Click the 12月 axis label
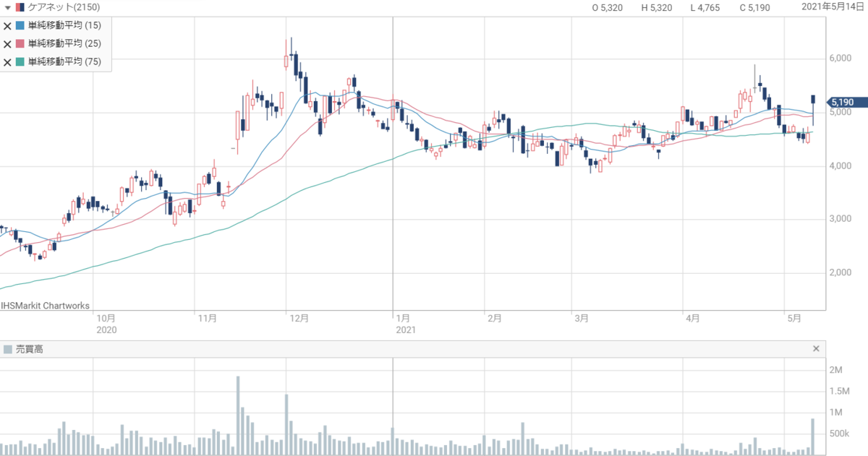This screenshot has width=868, height=456. [299, 317]
